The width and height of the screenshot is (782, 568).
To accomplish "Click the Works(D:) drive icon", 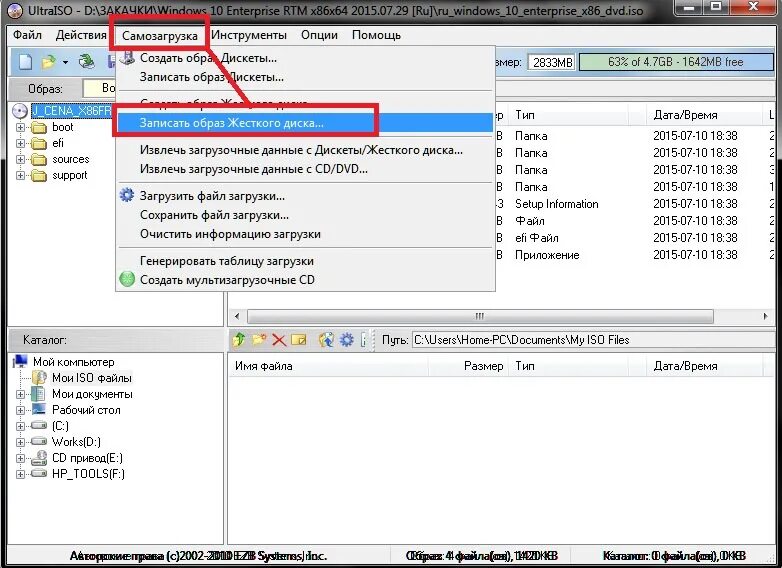I will tap(38, 441).
